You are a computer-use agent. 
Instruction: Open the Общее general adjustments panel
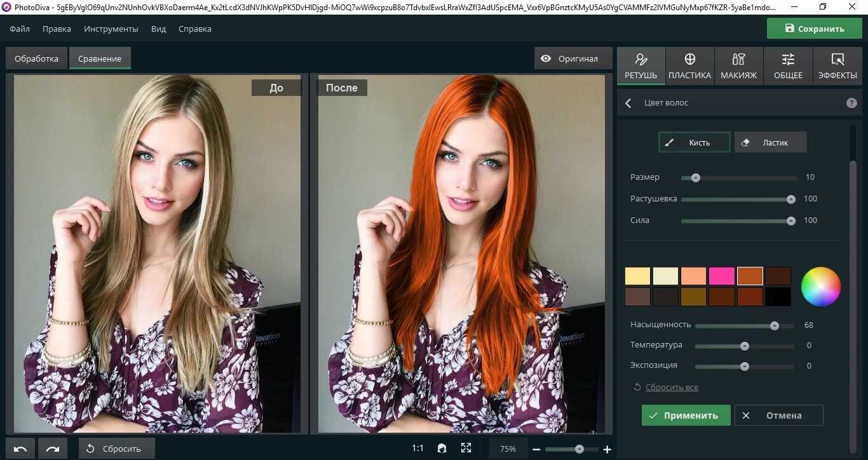[x=788, y=66]
